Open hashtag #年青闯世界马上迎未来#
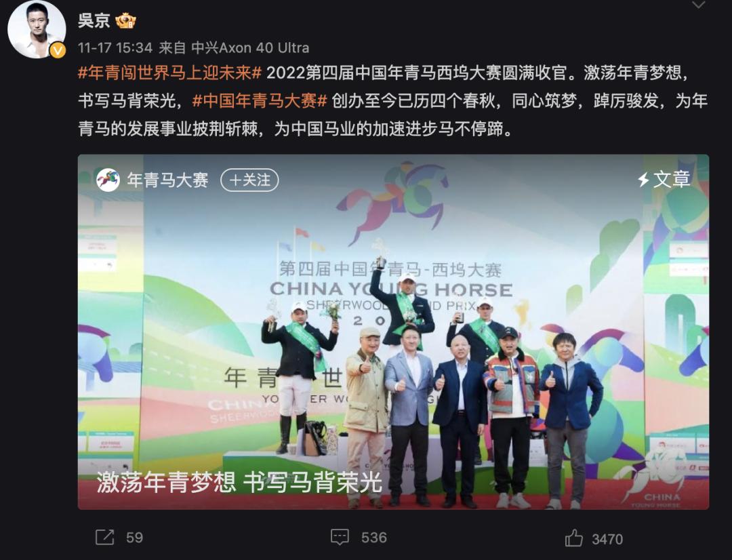Screen dimensions: 732x560 [169, 73]
